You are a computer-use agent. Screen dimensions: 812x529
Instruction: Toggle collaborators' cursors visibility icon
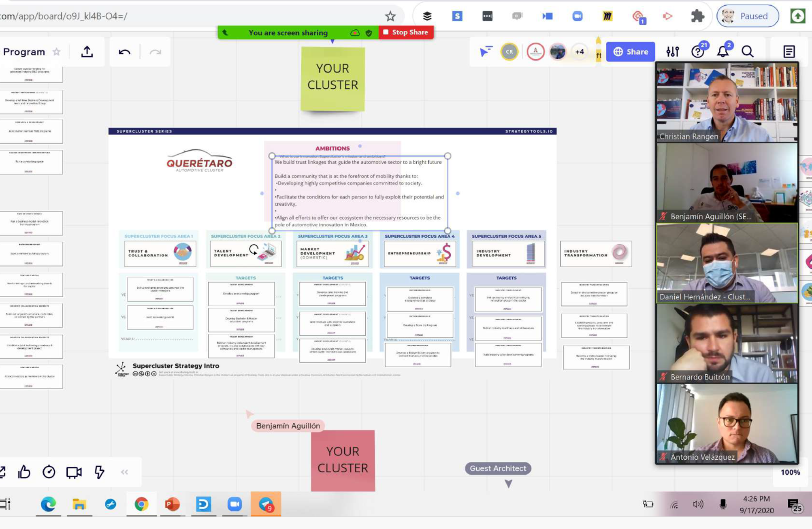point(486,52)
